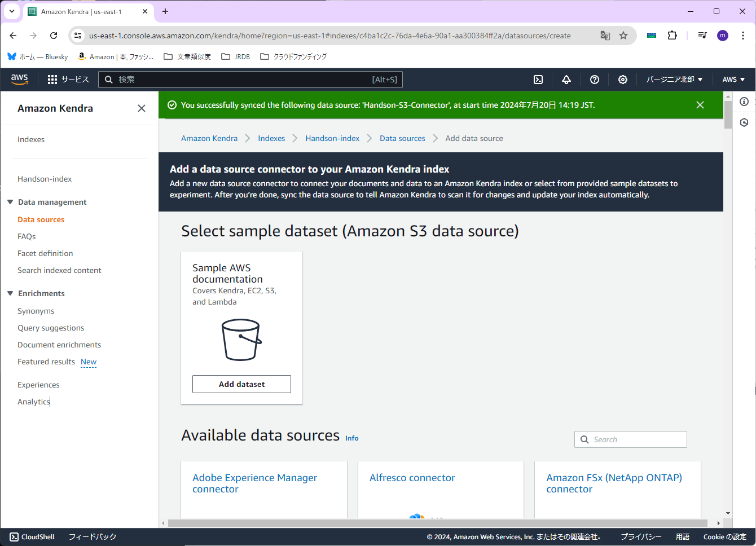The width and height of the screenshot is (756, 546).
Task: Collapse the Data management section
Action: tap(10, 202)
